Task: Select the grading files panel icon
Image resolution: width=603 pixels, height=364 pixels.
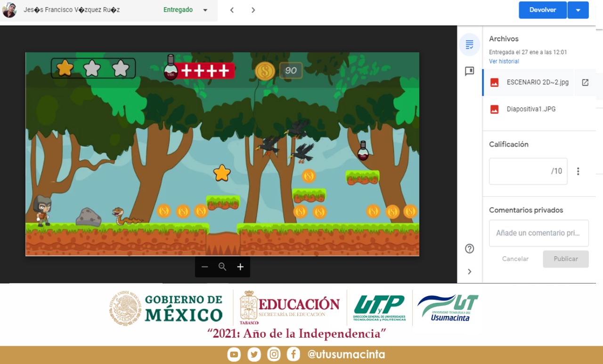Action: click(469, 45)
